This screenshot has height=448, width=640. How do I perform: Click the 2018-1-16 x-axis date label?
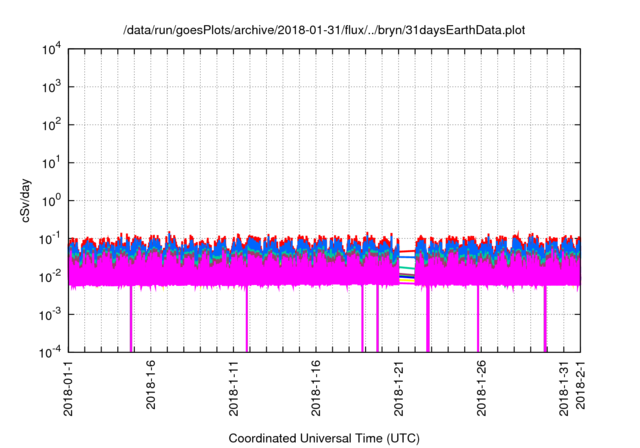click(x=316, y=388)
